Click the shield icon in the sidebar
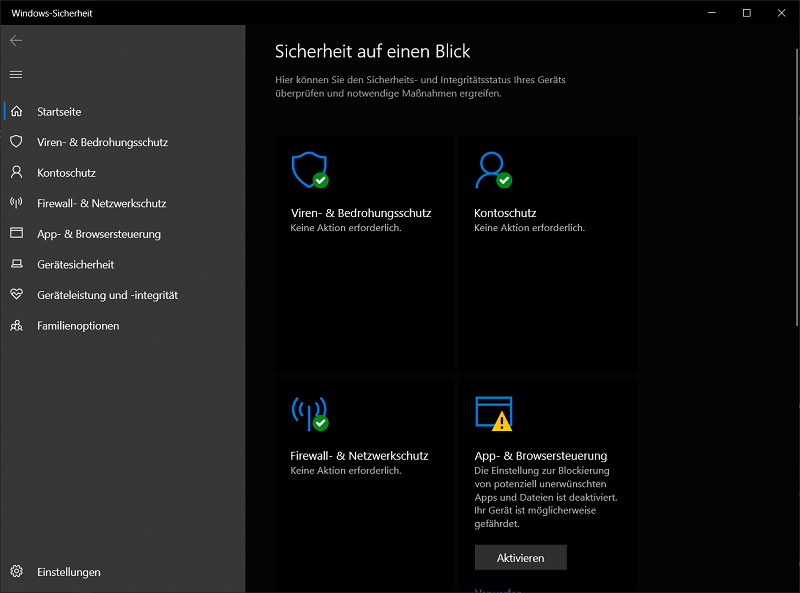Viewport: 800px width, 593px height. pyautogui.click(x=16, y=141)
